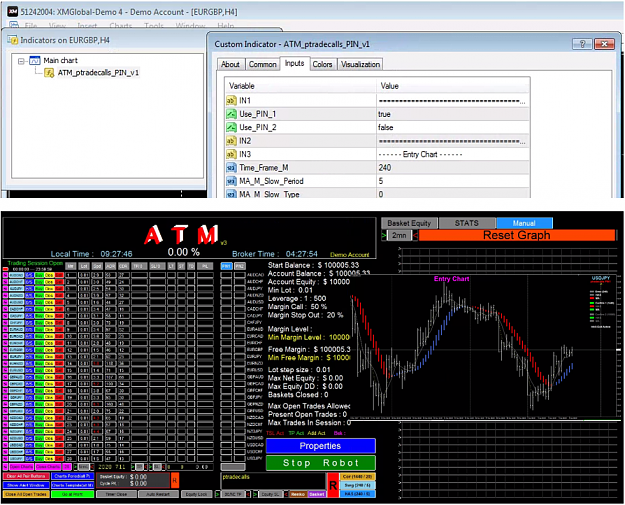
Task: Click the light blue Swng button
Action: click(358, 485)
